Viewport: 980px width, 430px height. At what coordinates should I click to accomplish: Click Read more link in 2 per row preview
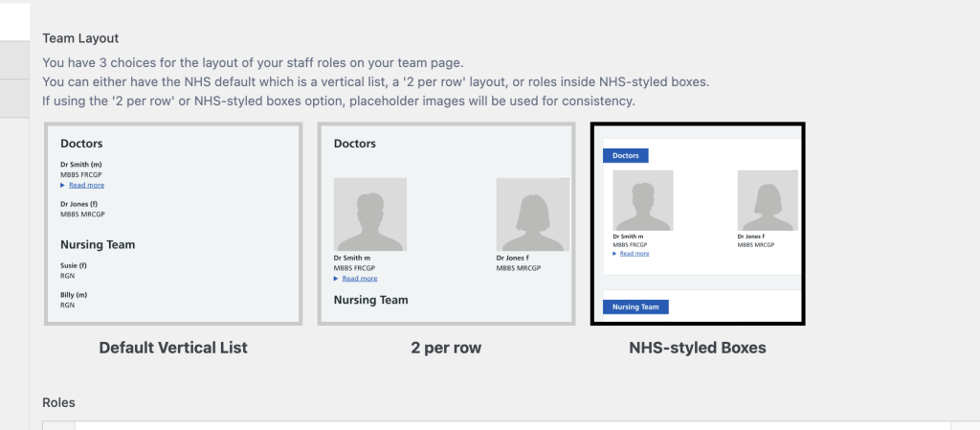click(x=360, y=278)
